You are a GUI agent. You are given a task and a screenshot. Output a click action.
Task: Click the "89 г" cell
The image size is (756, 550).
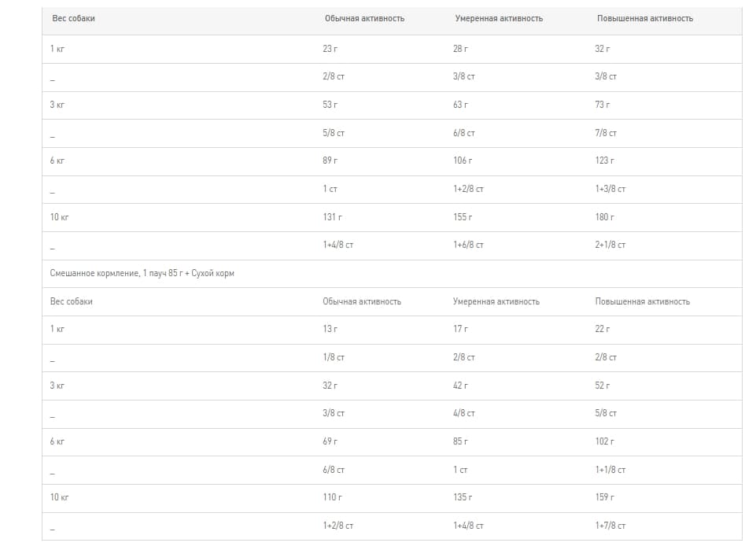click(x=330, y=161)
